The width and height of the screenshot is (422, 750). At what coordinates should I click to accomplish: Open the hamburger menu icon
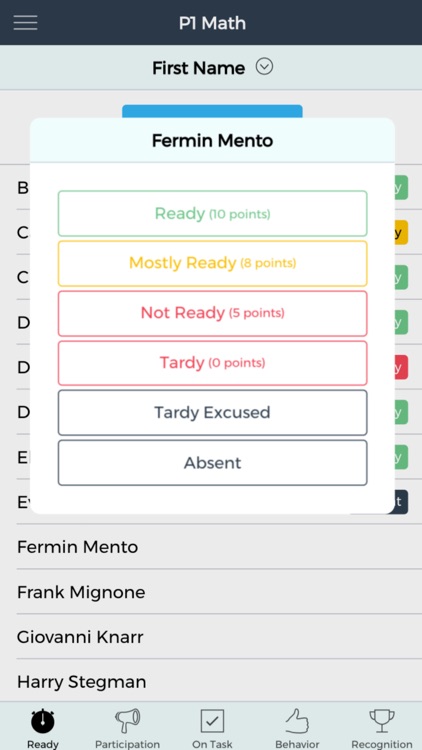(25, 22)
